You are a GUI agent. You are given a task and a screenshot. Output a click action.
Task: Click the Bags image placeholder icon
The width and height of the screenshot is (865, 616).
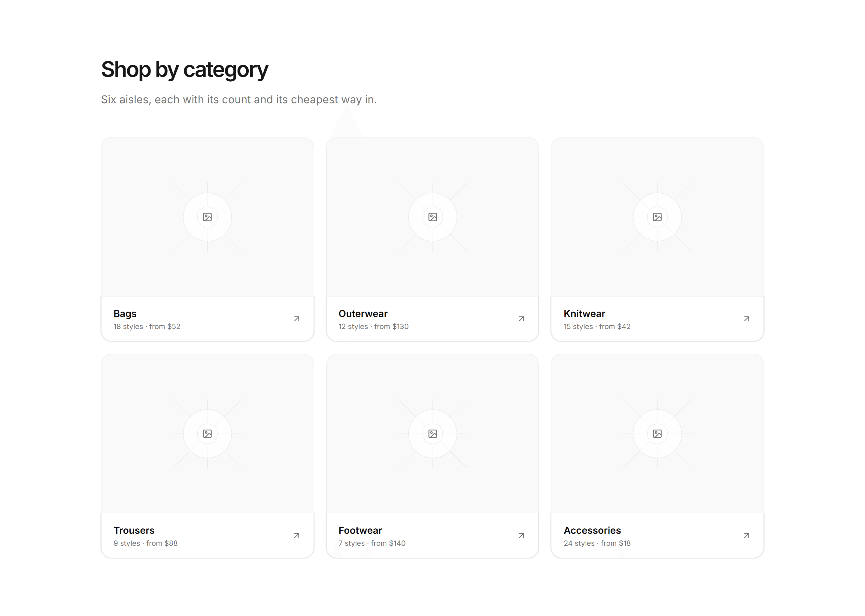click(x=208, y=217)
